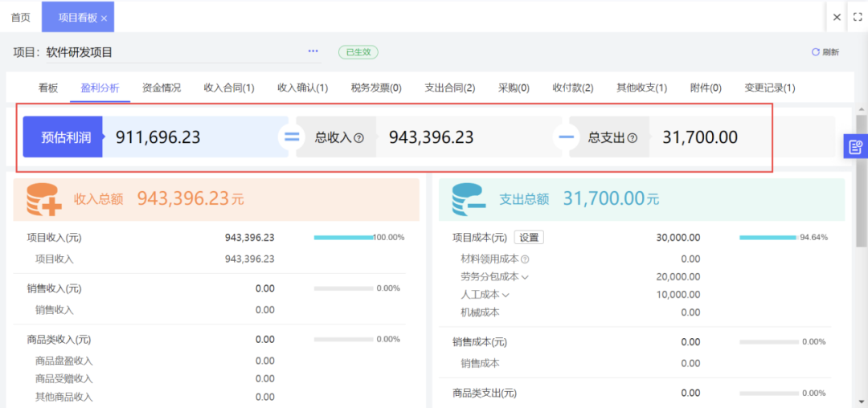
Task: Click the 总收入 label in formula bar
Action: 334,137
